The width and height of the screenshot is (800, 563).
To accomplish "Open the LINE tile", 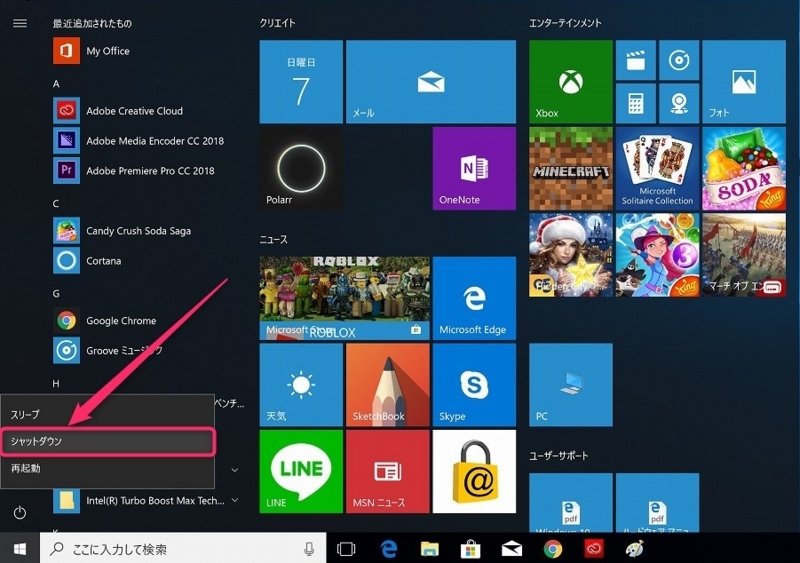I will 301,471.
